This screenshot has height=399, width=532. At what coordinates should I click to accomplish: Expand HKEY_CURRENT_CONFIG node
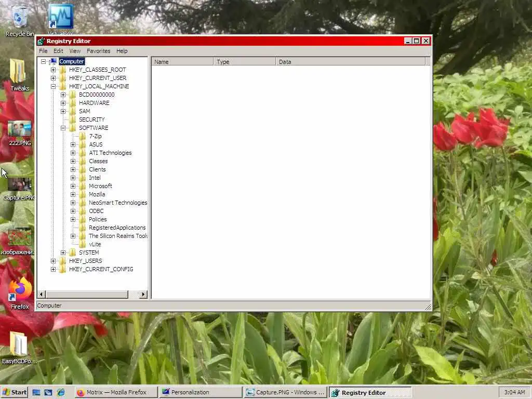54,270
